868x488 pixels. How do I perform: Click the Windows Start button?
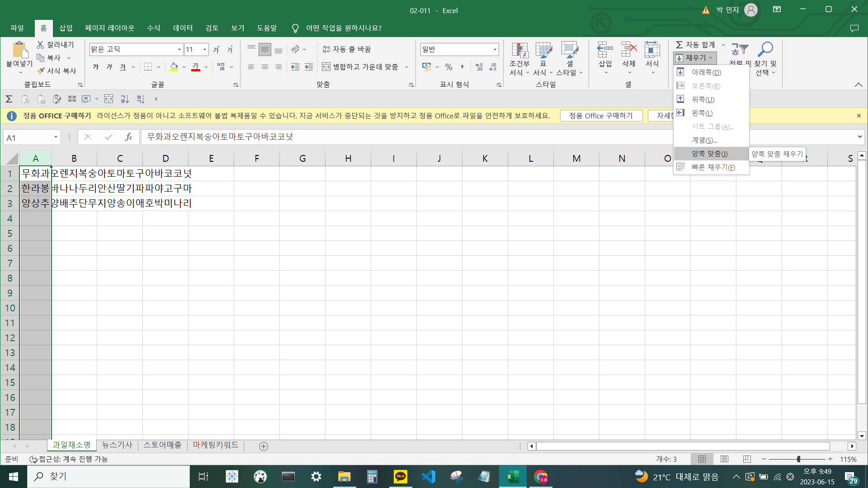tap(14, 477)
